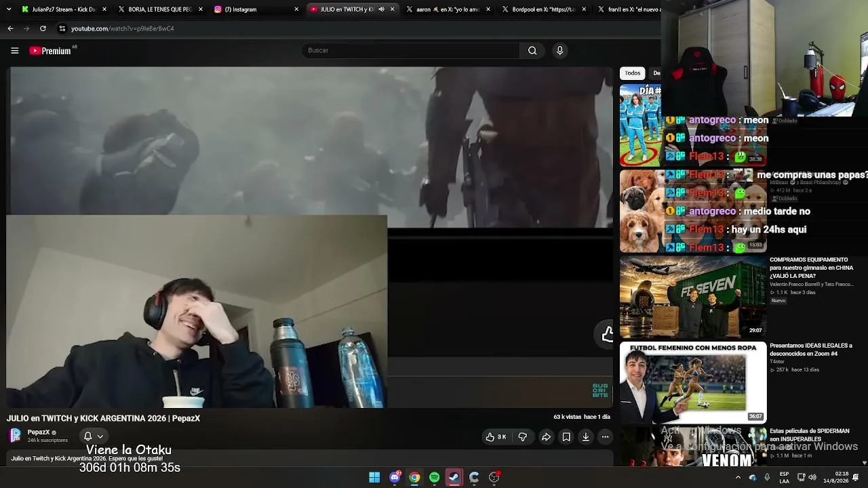Viewport: 868px width, 488px height.
Task: Share the video using the arrow icon
Action: [546, 437]
